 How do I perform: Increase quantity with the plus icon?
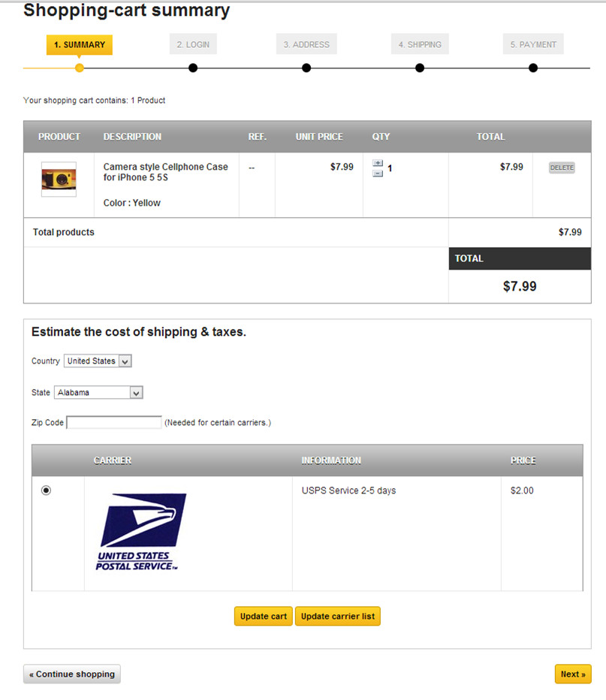pos(378,163)
